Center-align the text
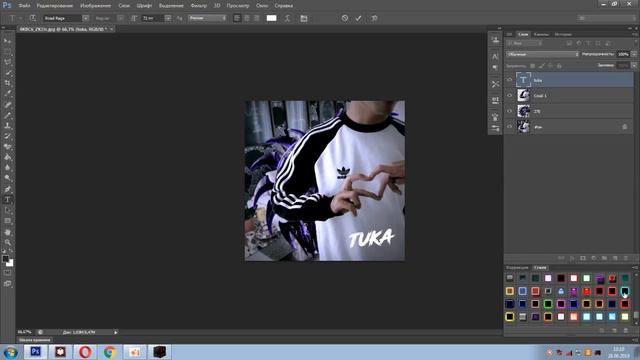The width and height of the screenshot is (640, 360). point(247,18)
